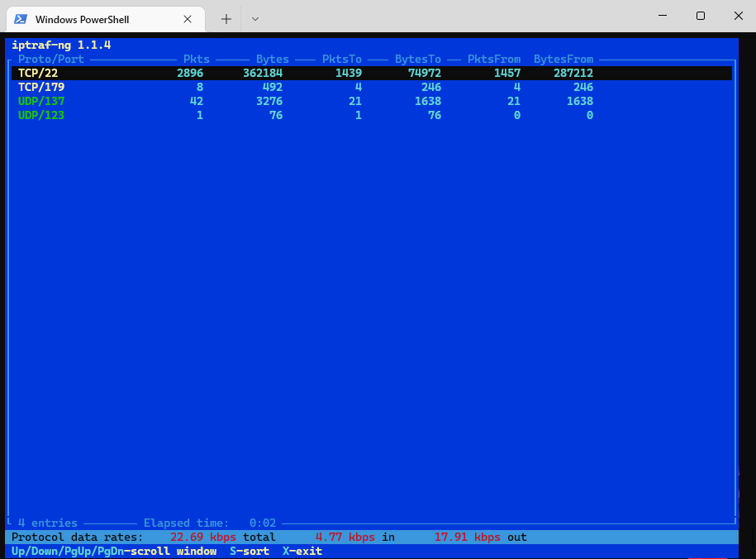The height and width of the screenshot is (559, 756).
Task: Click the 492 bytes value for TCP/179
Action: click(273, 87)
